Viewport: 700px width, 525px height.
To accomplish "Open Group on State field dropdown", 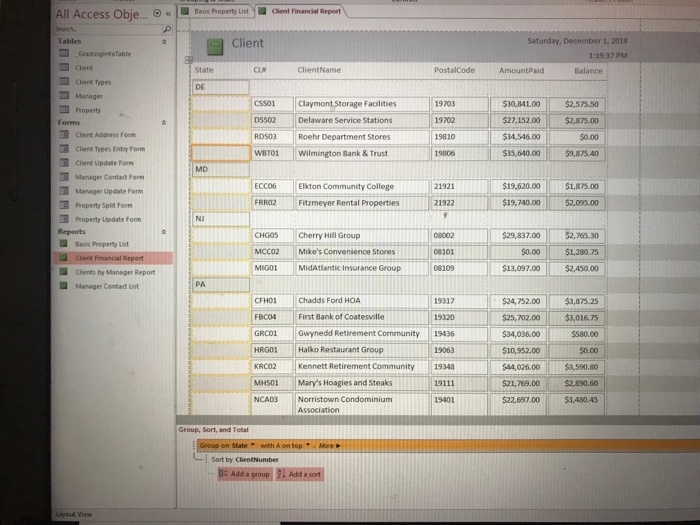I will 253,445.
